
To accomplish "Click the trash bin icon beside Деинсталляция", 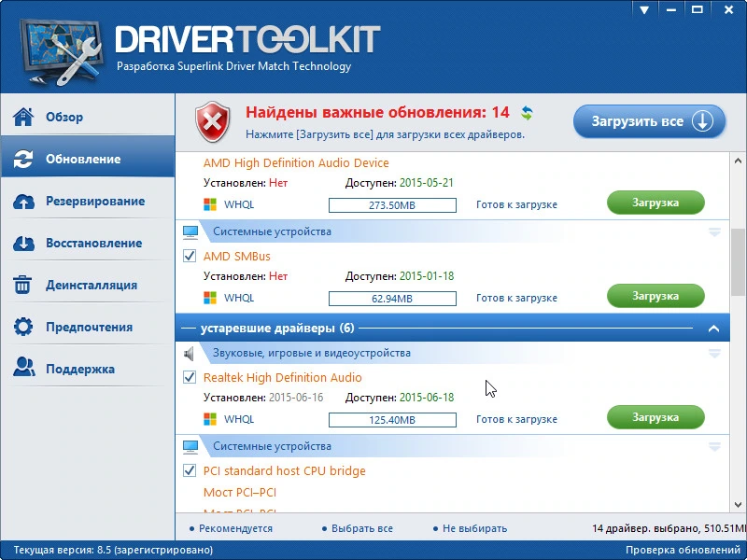I will 22,285.
